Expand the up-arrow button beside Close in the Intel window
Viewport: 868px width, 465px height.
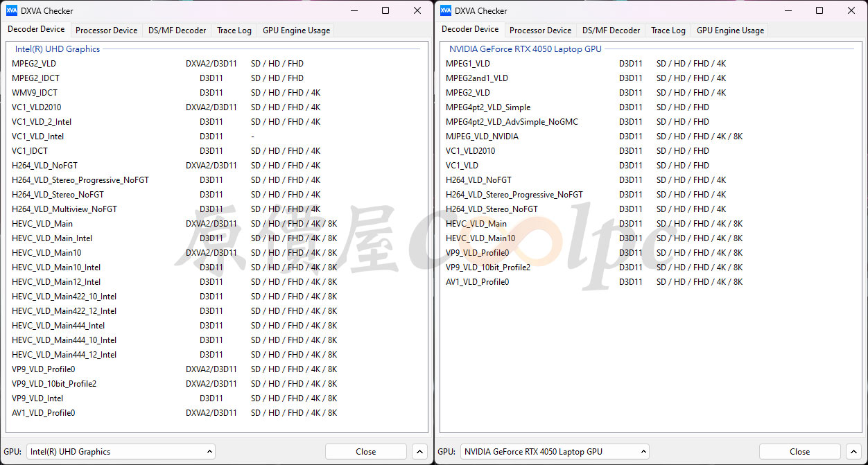point(419,451)
